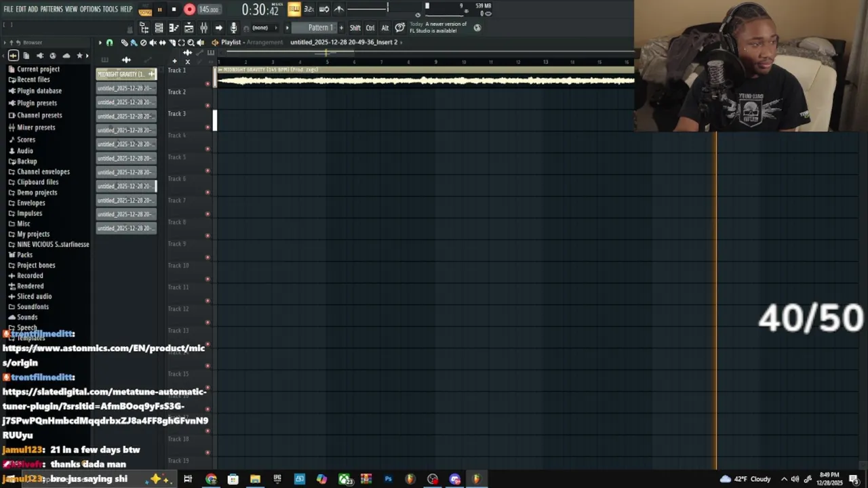The height and width of the screenshot is (488, 868).
Task: Select the Playback speaker tool
Action: tap(200, 42)
